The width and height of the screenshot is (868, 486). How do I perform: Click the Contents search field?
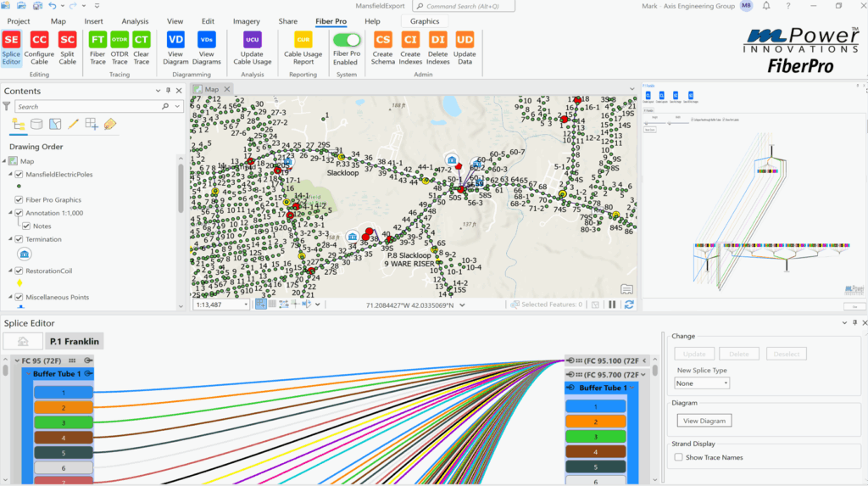[x=88, y=106]
